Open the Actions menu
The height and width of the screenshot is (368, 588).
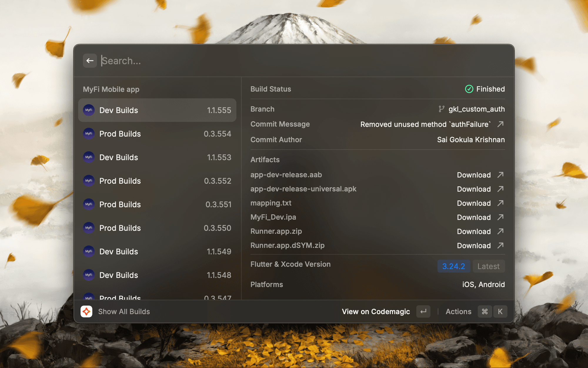(458, 311)
